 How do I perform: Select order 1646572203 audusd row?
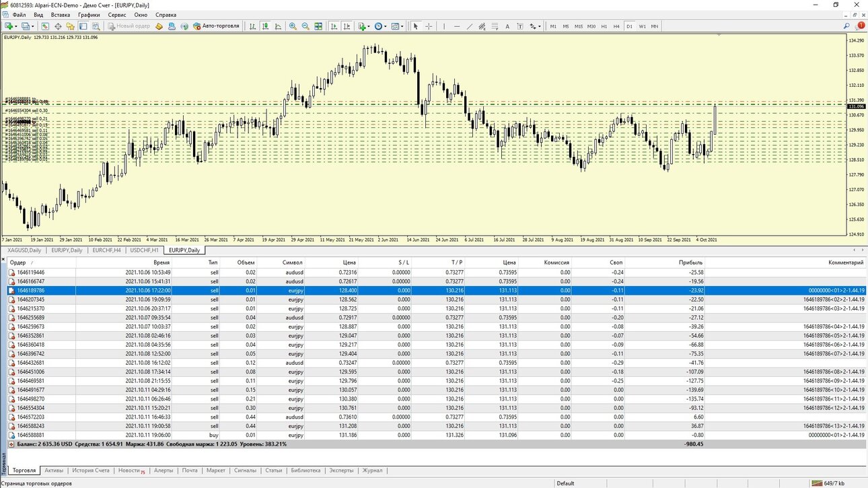(x=436, y=417)
